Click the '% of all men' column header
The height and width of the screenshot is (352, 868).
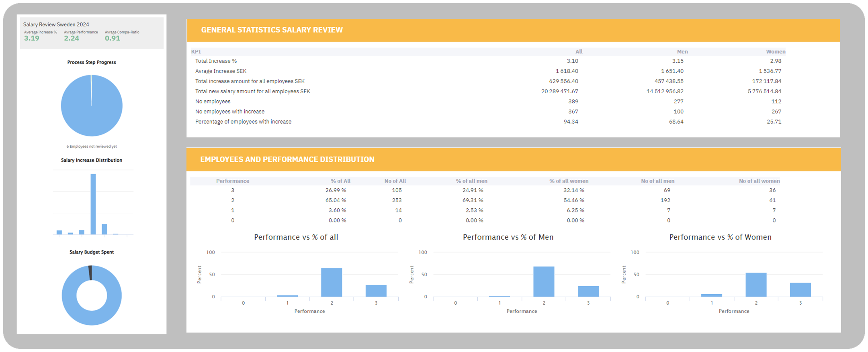coord(472,181)
